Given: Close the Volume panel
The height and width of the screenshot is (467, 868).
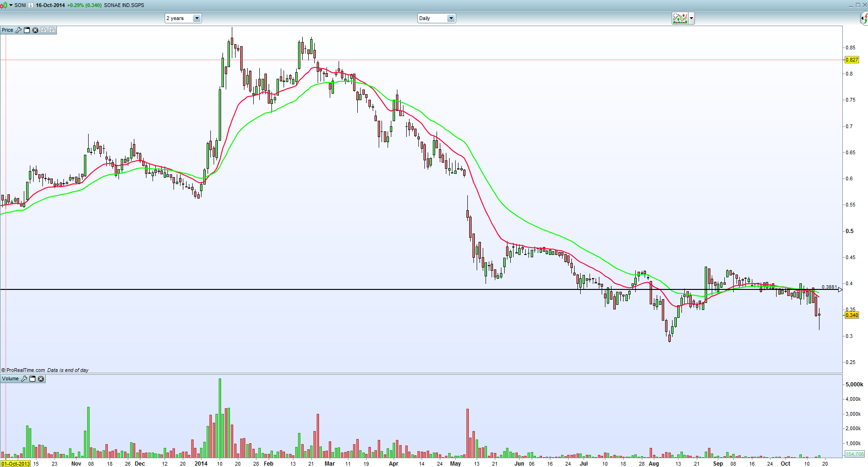Looking at the screenshot, I should [x=41, y=378].
